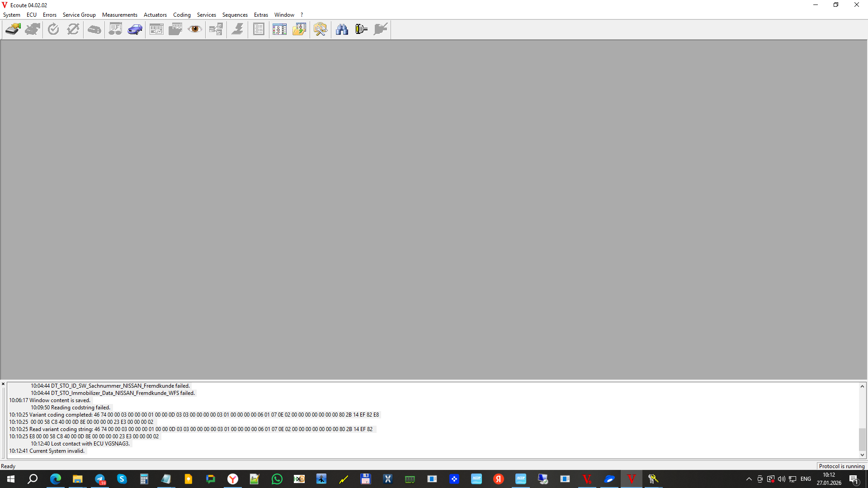Close the log output panel
Image resolution: width=868 pixels, height=488 pixels.
(3, 384)
